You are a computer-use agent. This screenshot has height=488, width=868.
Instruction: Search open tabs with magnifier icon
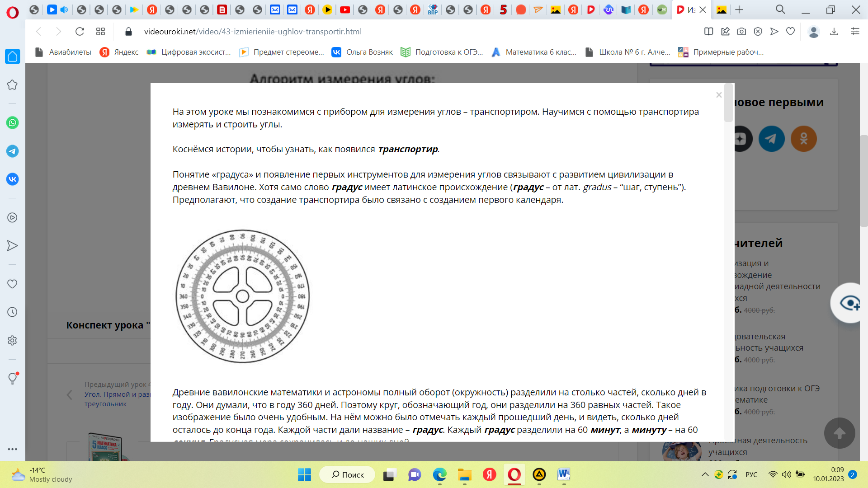[x=781, y=9]
